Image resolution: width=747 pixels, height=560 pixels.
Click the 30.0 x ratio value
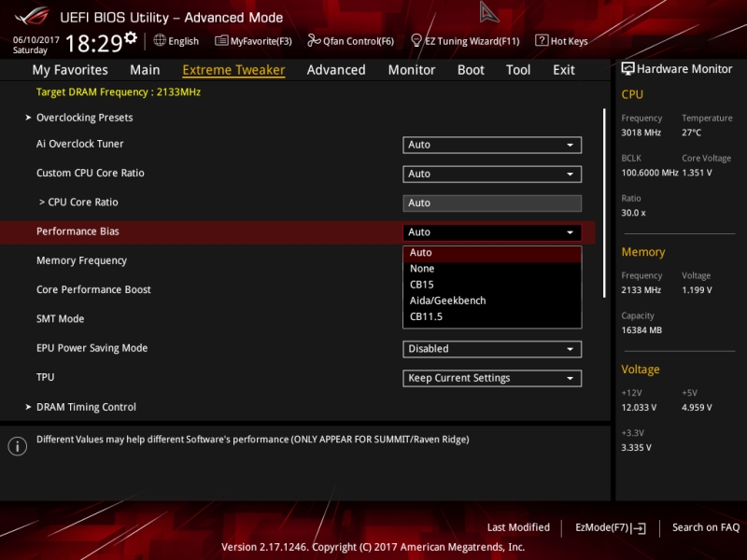(x=633, y=213)
